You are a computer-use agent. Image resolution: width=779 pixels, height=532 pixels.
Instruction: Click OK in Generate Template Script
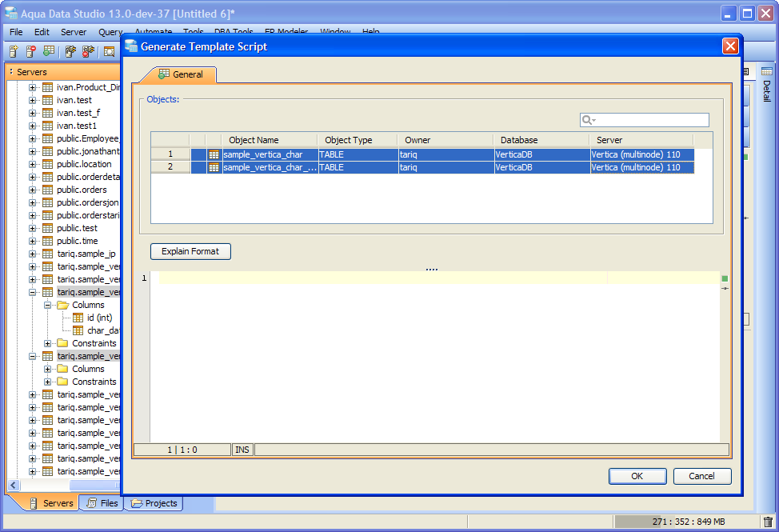click(x=637, y=476)
